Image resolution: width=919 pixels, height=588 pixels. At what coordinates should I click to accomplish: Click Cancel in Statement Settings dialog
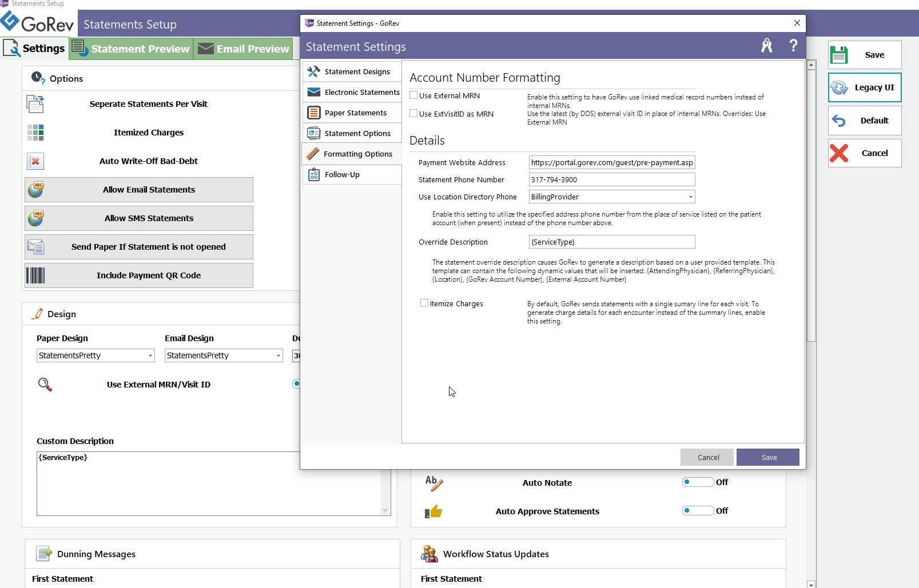tap(707, 457)
